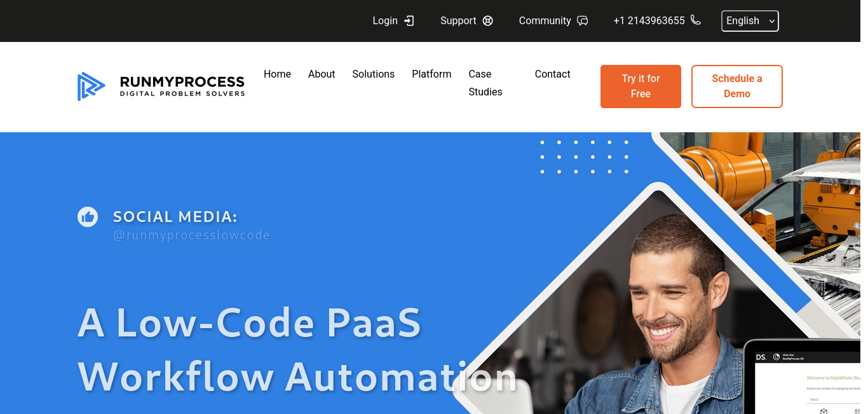Open the Solutions menu
The image size is (868, 414).
(374, 74)
